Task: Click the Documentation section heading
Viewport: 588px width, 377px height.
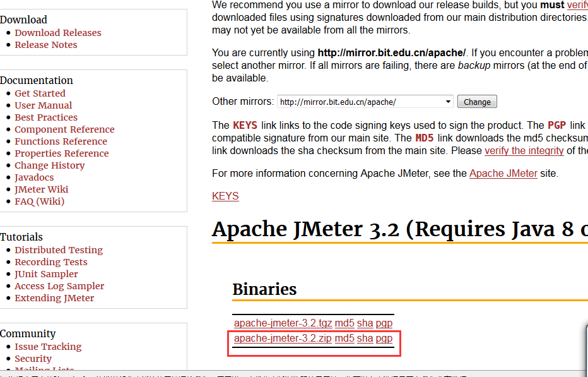Action: 37,80
